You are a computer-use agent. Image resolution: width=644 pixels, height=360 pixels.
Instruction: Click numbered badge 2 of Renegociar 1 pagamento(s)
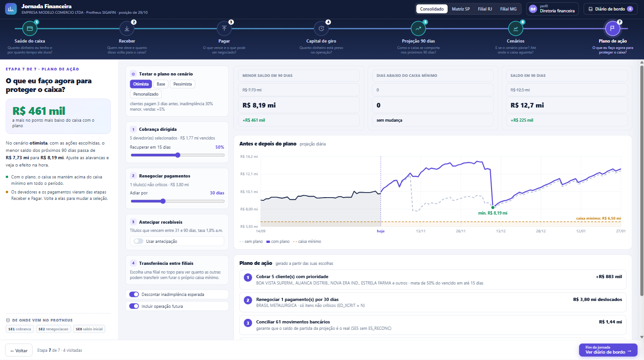(248, 301)
